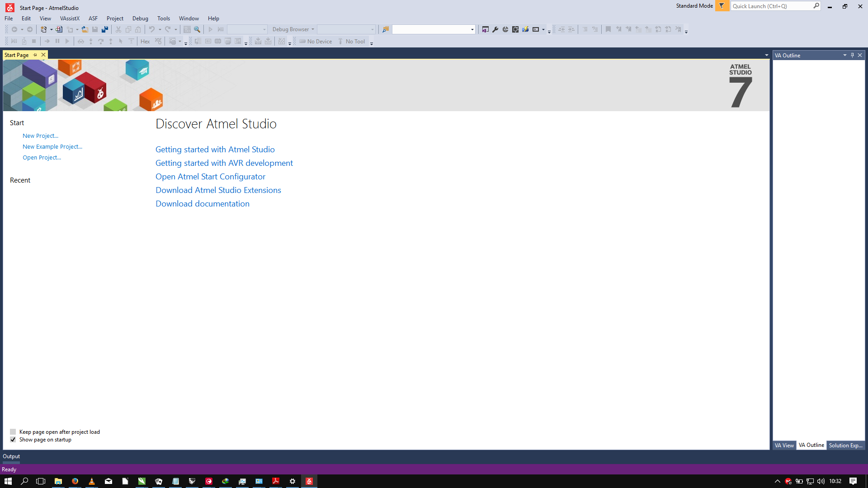Click the Save All toolbar icon
The image size is (868, 488).
[104, 29]
